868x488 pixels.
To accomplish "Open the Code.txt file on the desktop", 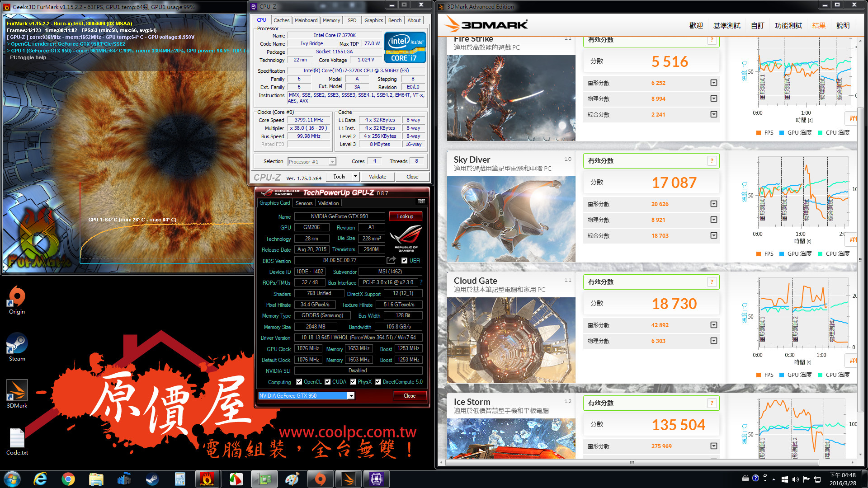I will tap(17, 441).
